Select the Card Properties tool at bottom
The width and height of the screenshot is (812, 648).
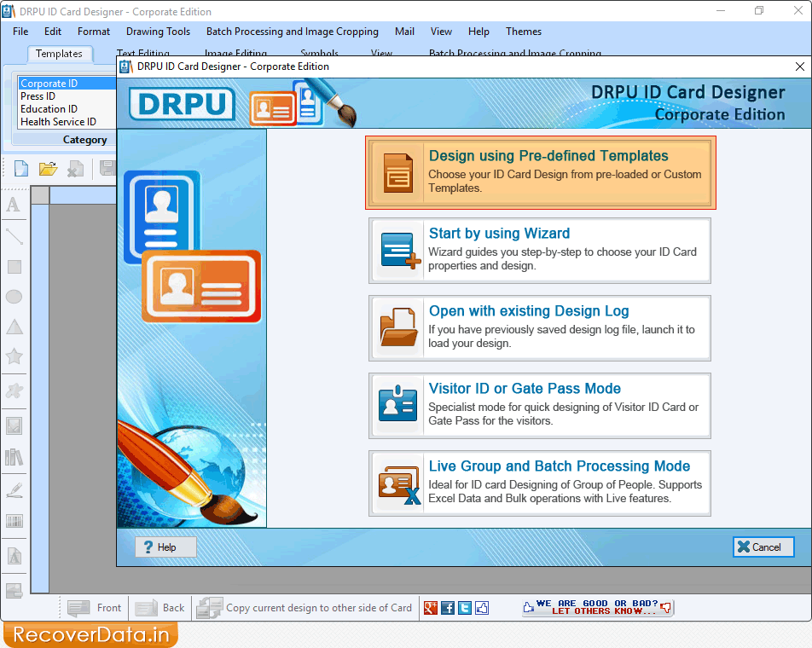tap(14, 590)
